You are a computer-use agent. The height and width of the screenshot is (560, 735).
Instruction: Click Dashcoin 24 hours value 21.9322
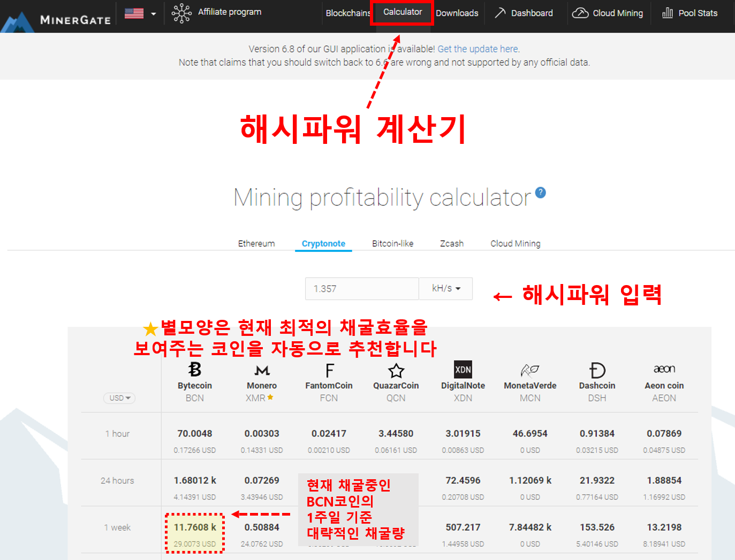pos(597,480)
